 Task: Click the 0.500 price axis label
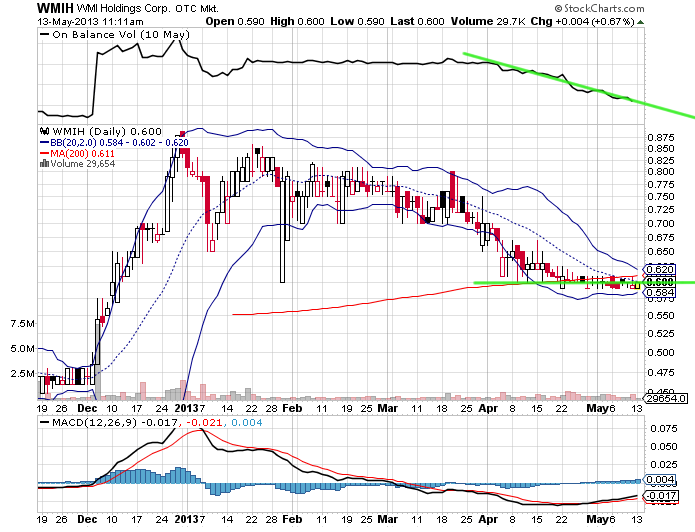point(661,352)
